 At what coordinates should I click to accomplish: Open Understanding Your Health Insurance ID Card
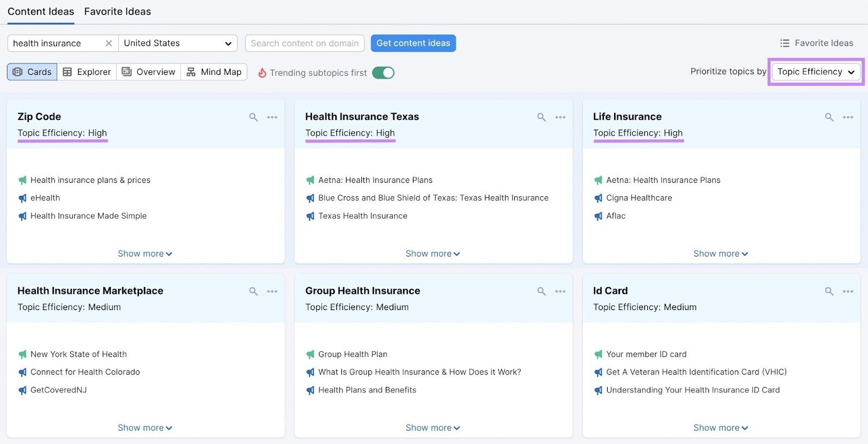pyautogui.click(x=693, y=390)
